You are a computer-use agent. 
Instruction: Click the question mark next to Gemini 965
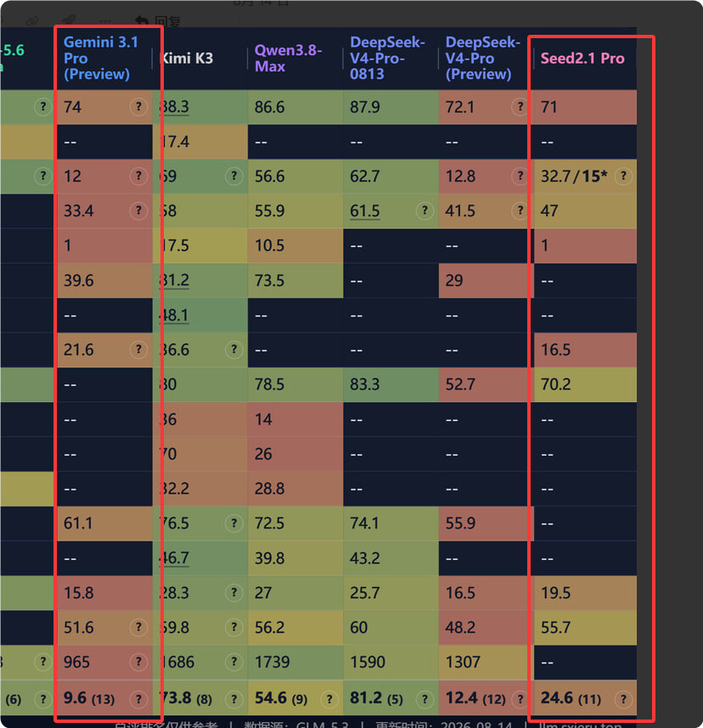[x=138, y=662]
